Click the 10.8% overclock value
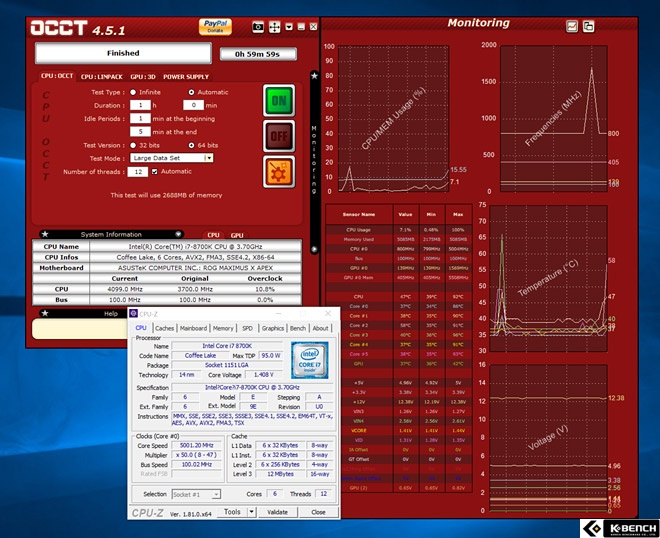This screenshot has height=538, width=660. 265,289
